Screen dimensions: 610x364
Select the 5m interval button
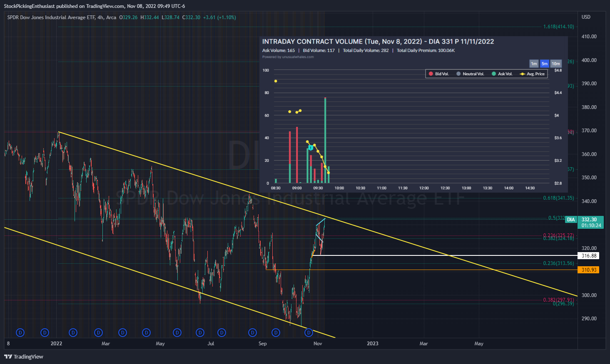tap(544, 64)
